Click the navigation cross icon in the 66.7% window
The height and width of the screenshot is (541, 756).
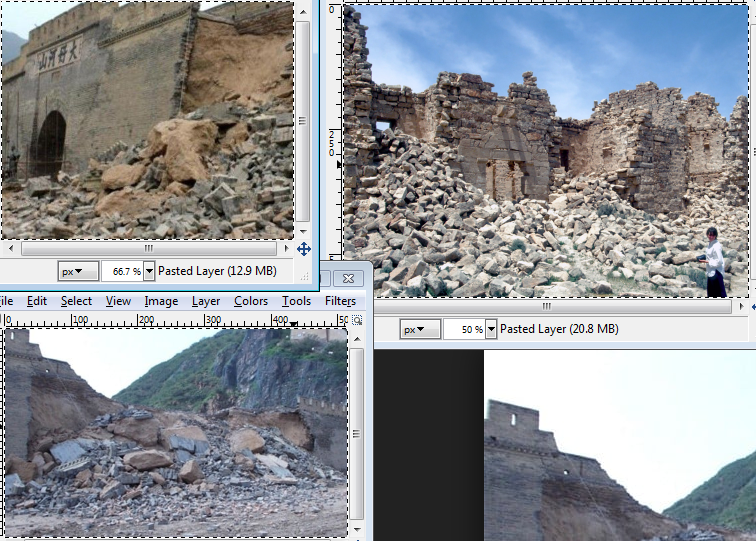304,249
